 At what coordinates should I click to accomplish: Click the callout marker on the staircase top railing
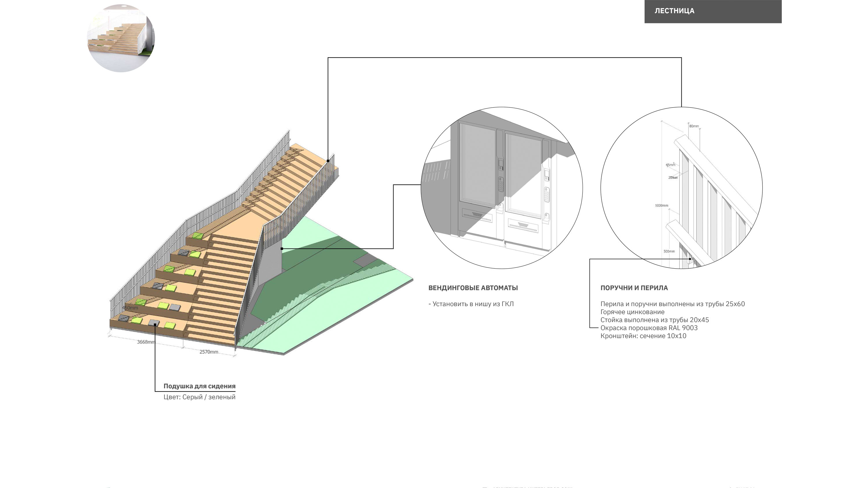point(328,161)
